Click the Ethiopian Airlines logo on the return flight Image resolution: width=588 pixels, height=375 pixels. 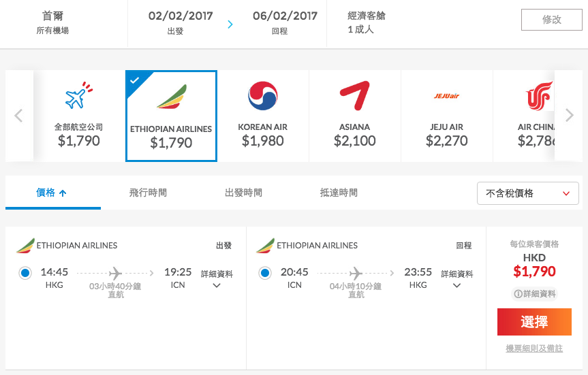click(266, 246)
